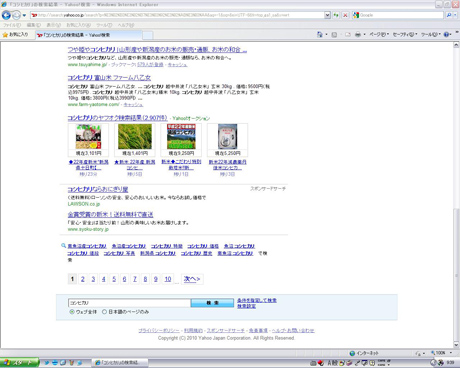Focus the bottom コシヒカリ search field
Viewport: 460px width, 368px height.
129,303
